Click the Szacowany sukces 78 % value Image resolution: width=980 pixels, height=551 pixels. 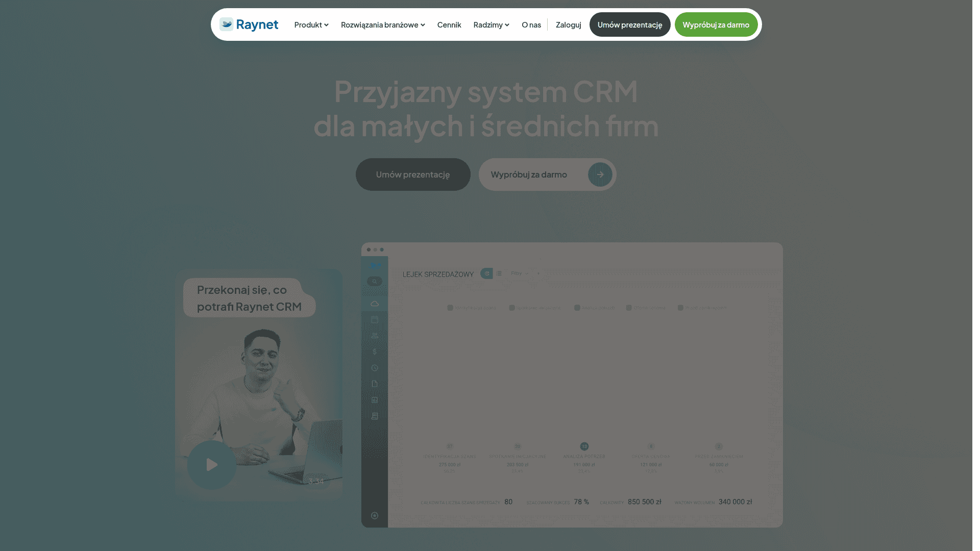pos(581,502)
